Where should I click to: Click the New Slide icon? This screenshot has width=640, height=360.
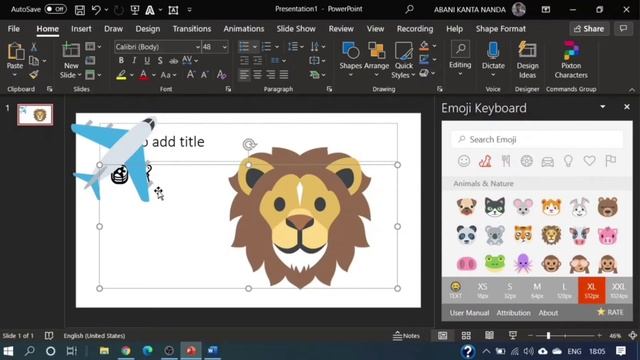coord(71,51)
